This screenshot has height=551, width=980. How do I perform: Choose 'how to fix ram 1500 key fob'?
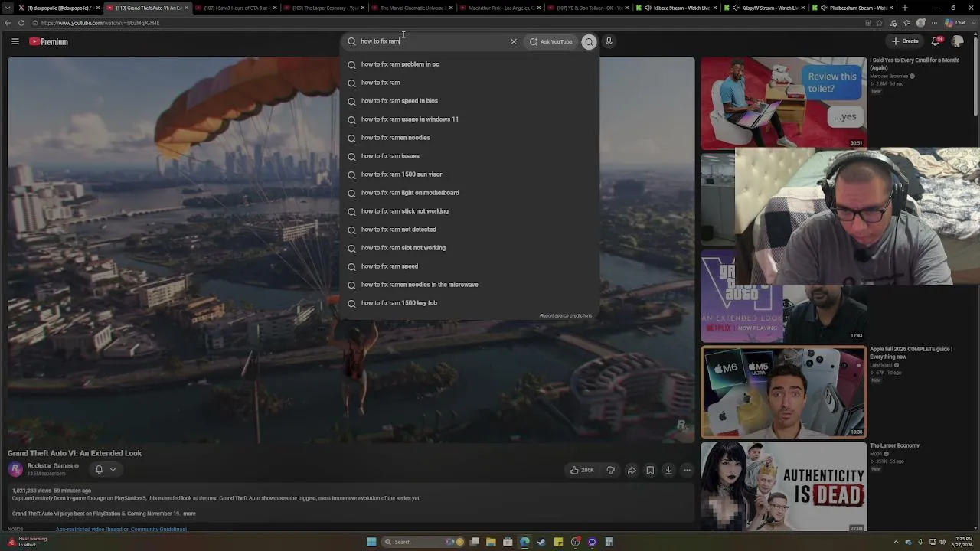469,303
